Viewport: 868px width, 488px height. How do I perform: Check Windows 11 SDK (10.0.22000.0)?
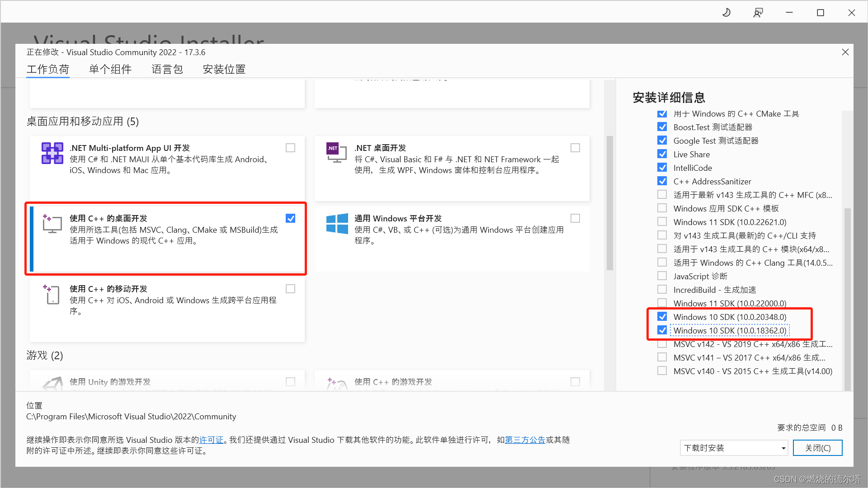tap(662, 303)
